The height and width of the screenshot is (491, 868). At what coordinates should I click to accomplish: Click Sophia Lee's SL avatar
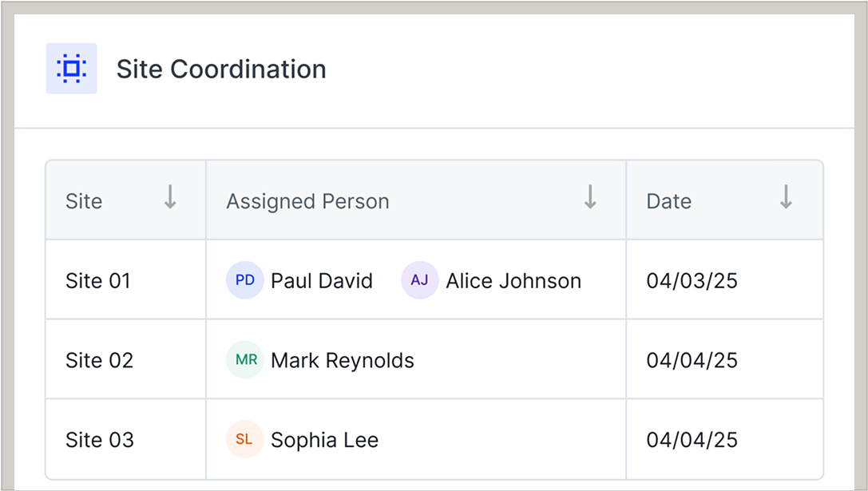click(244, 440)
